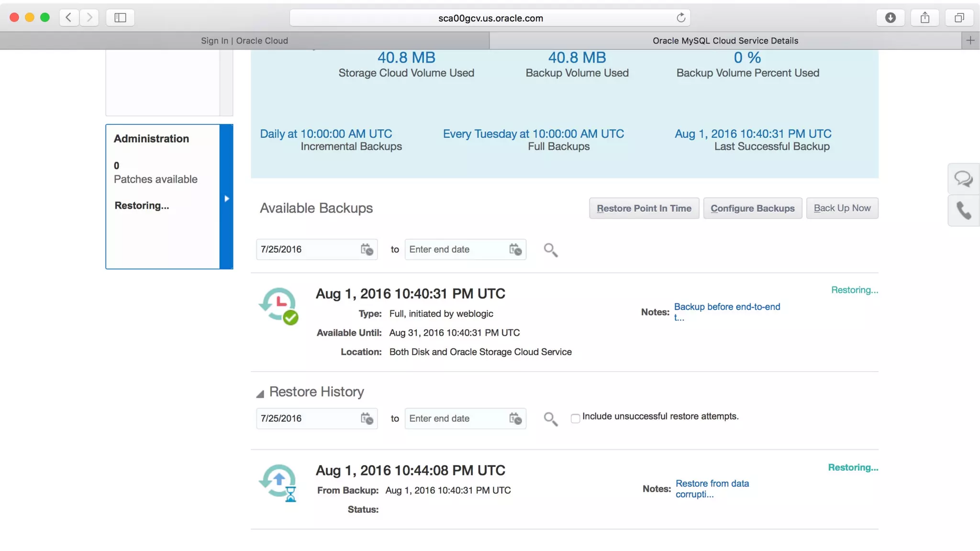This screenshot has height=551, width=980.
Task: Enable Include unsuccessful restore attempts checkbox
Action: (575, 419)
